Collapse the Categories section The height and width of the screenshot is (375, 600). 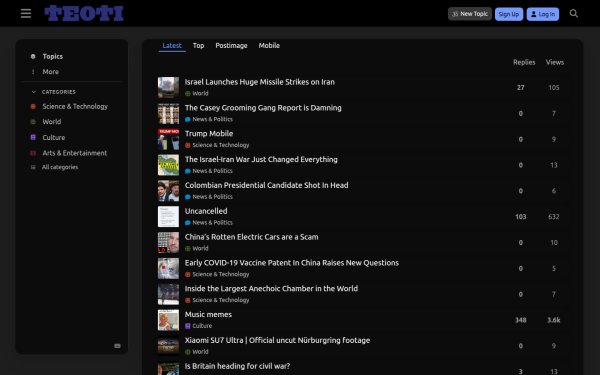(x=34, y=92)
